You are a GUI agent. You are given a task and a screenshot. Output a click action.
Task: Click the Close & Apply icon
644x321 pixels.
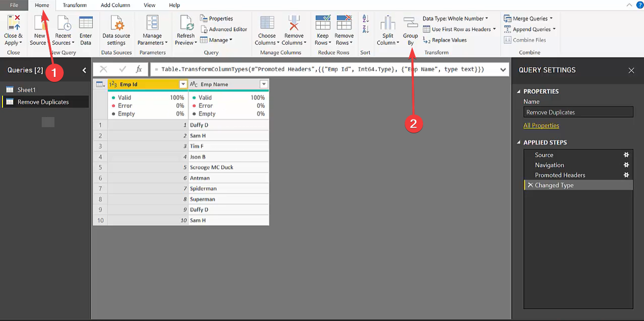(13, 23)
